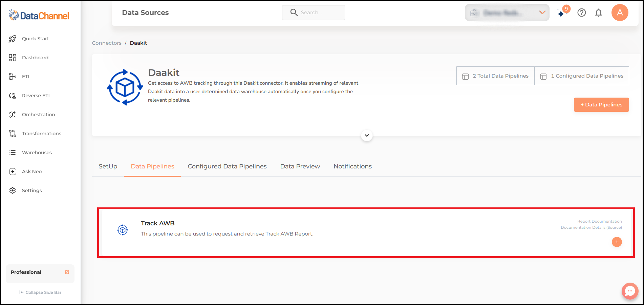This screenshot has height=305, width=644.
Task: Add Track AWB pipeline with plus icon
Action: [x=617, y=242]
